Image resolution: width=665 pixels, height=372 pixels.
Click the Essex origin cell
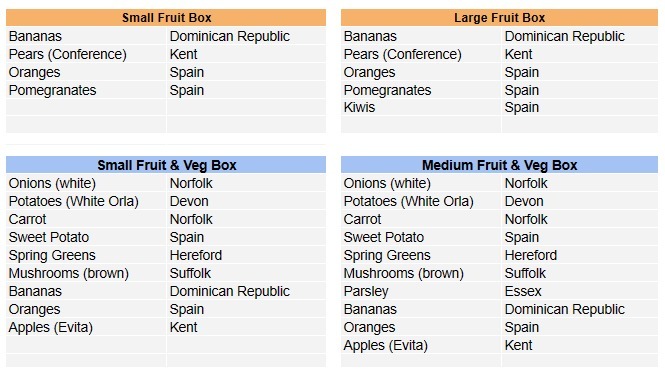coord(580,291)
